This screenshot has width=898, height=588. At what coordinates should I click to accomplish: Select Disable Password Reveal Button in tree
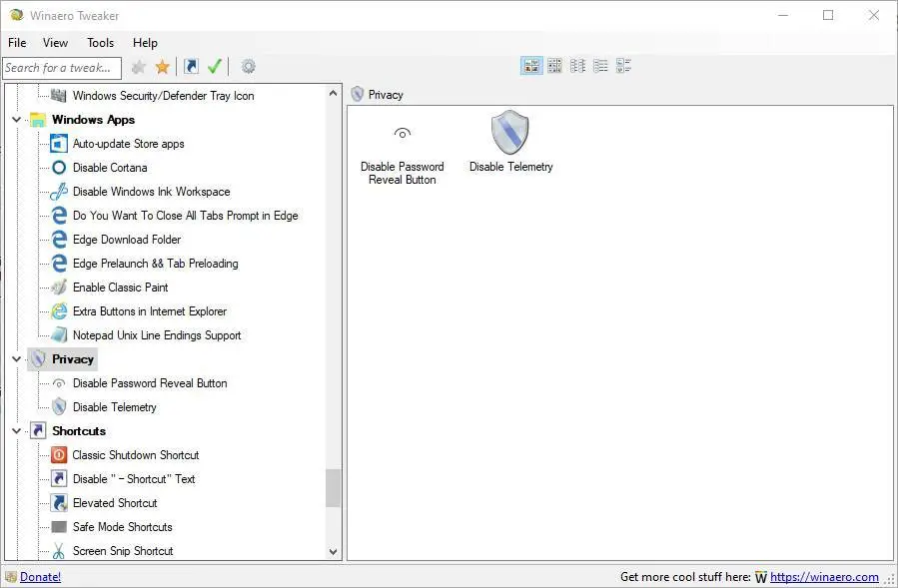pyautogui.click(x=150, y=383)
